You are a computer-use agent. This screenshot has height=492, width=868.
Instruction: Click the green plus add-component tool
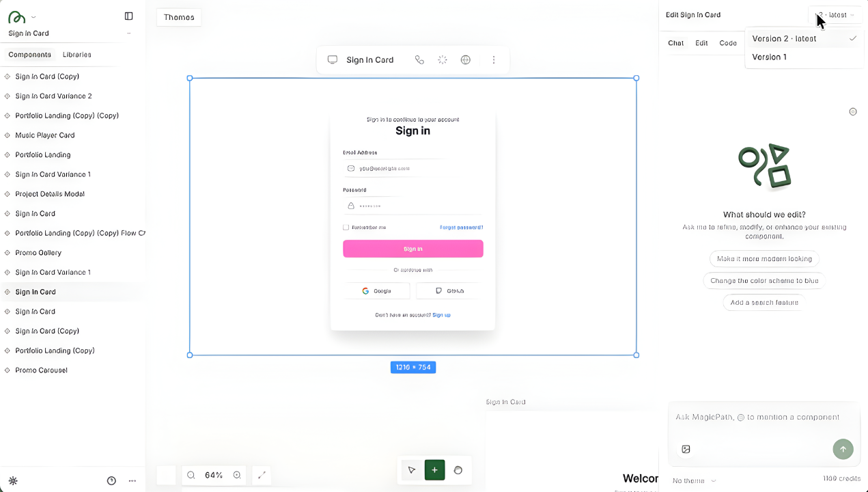tap(434, 470)
